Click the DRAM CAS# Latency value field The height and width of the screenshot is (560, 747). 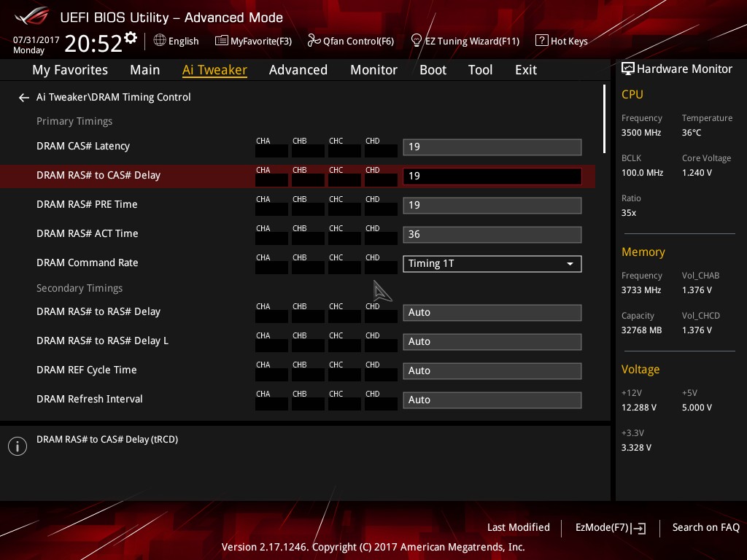coord(492,147)
